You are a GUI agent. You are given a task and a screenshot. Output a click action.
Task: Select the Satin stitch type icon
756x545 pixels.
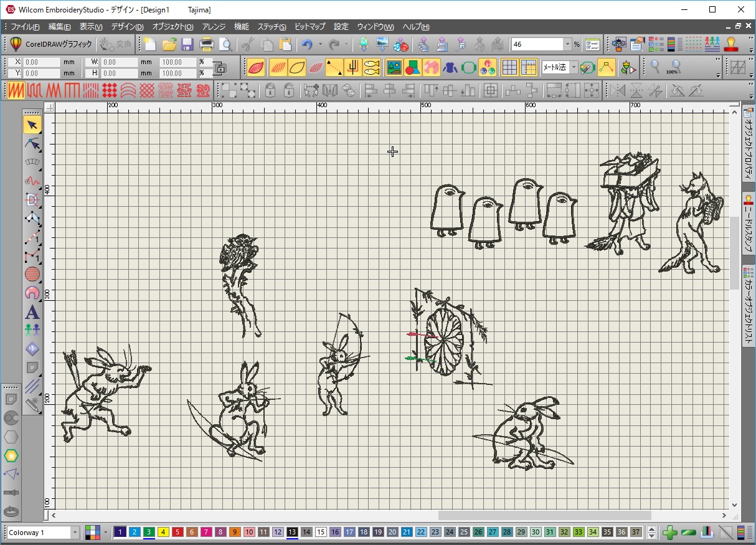pyautogui.click(x=16, y=90)
